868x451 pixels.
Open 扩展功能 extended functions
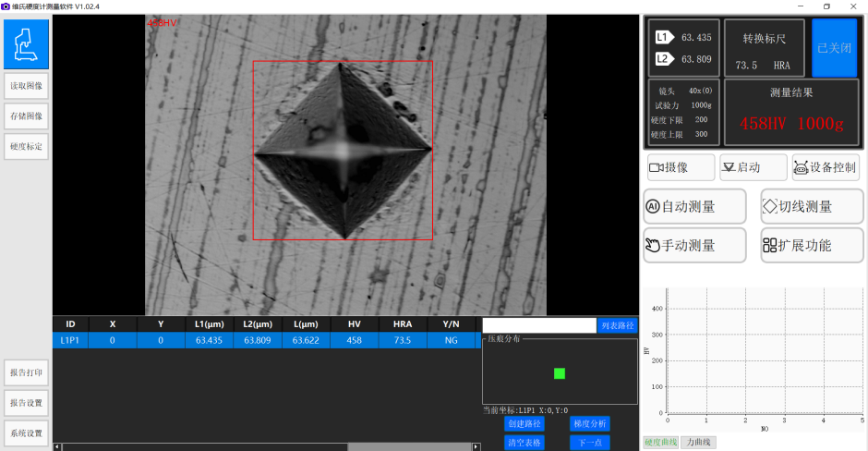(x=812, y=245)
